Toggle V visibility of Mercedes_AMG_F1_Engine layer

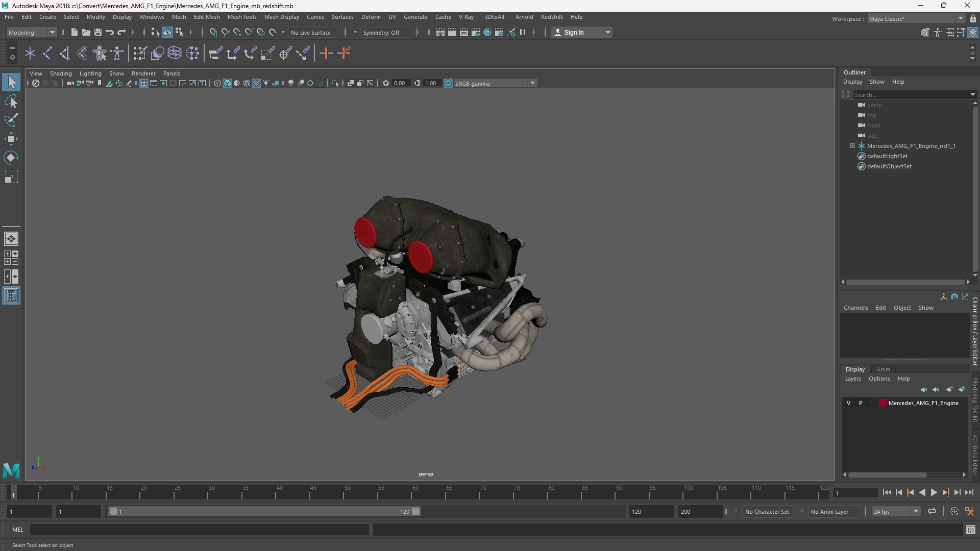(849, 403)
